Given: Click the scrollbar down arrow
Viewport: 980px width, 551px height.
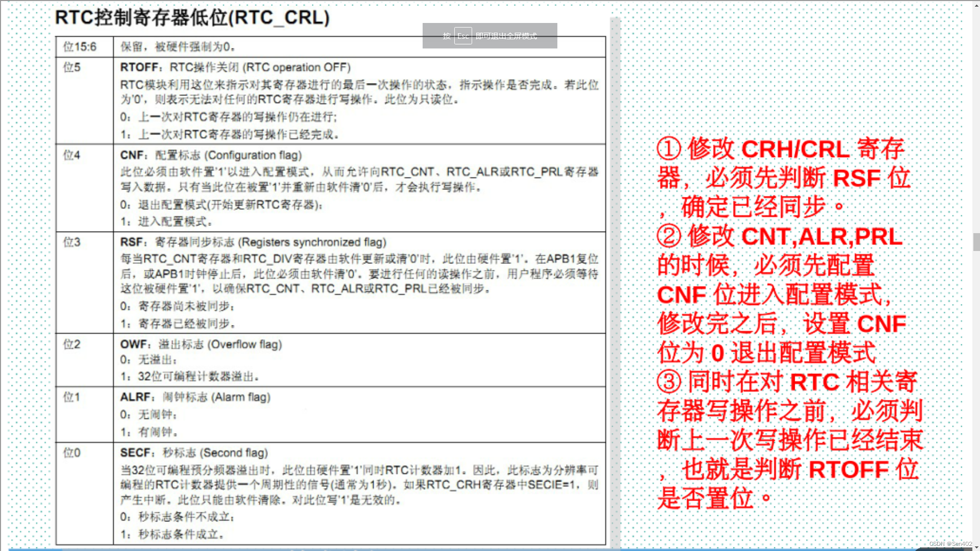Looking at the screenshot, I should 976,547.
